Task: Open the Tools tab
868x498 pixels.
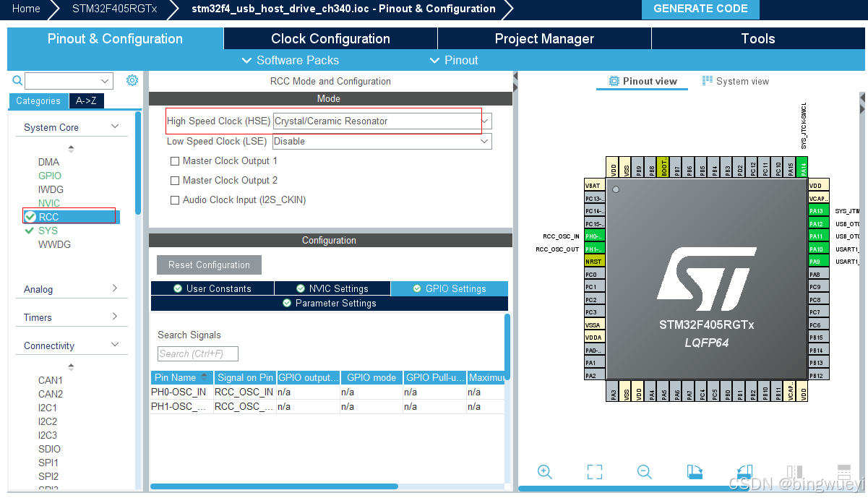Action: tap(758, 39)
